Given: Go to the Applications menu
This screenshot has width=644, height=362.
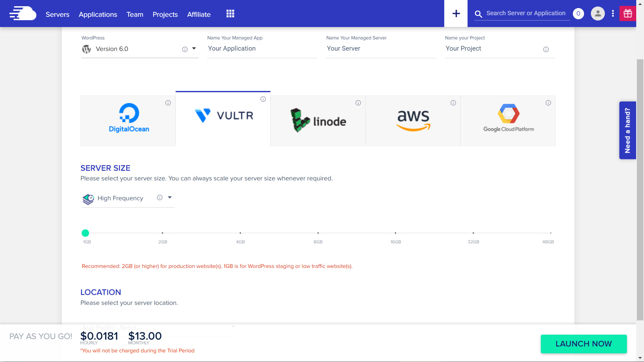Looking at the screenshot, I should (98, 14).
